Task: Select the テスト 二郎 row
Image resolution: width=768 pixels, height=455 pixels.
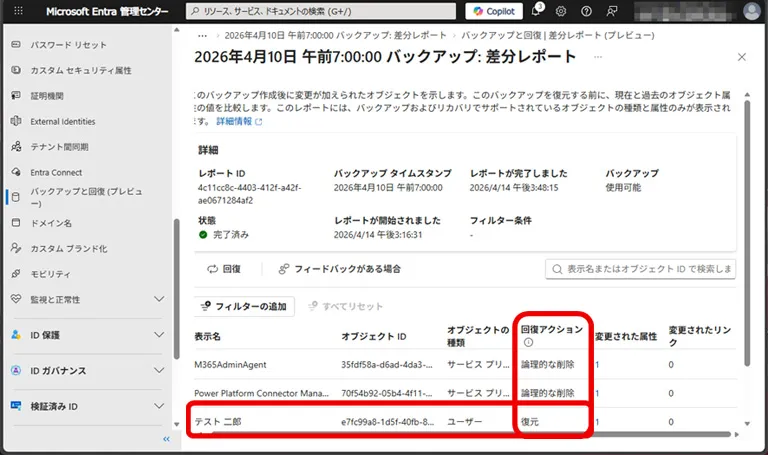Action: [x=465, y=422]
